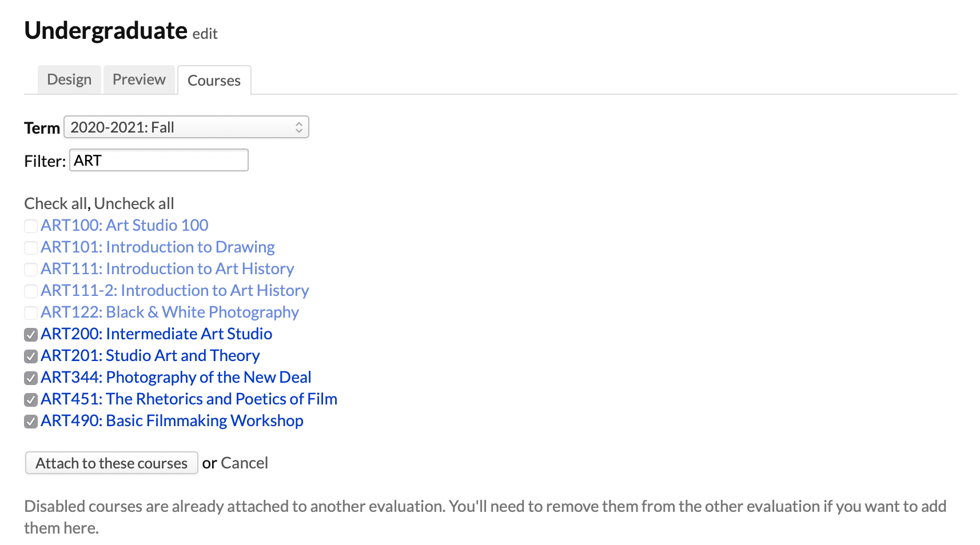Select the Courses tab

click(x=214, y=81)
